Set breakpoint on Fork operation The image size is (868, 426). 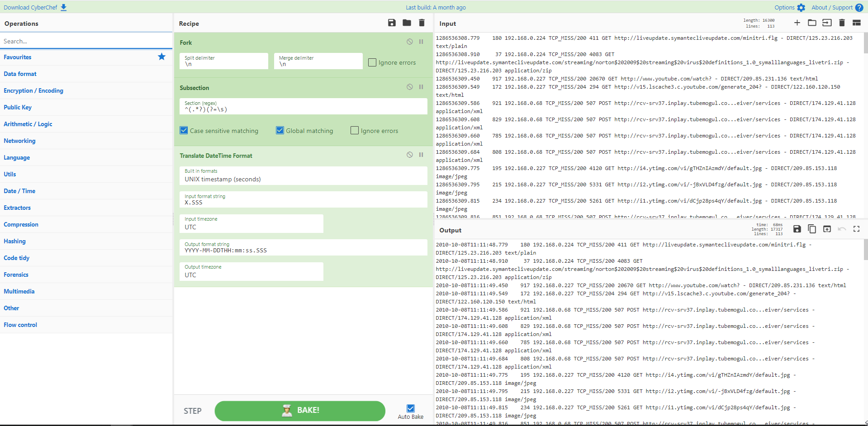[421, 42]
